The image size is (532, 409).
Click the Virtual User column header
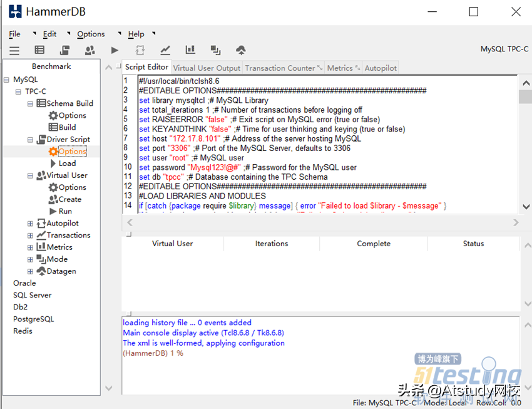click(172, 244)
